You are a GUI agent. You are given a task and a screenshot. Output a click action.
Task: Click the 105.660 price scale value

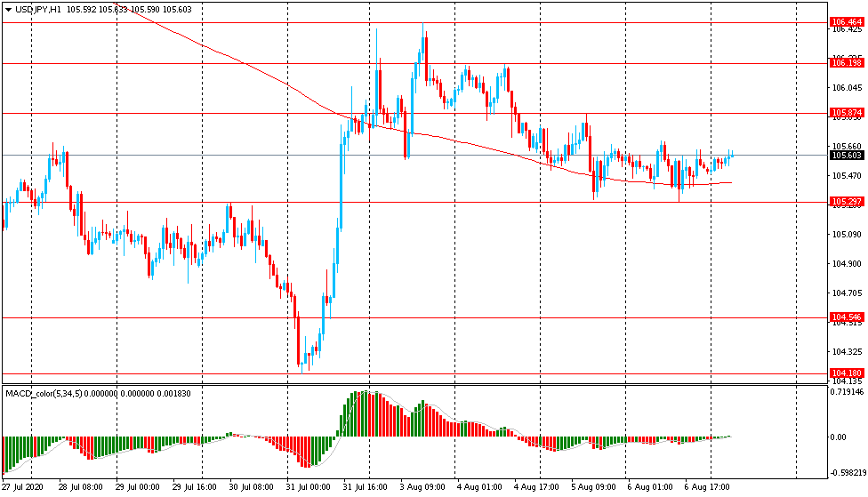tap(847, 147)
